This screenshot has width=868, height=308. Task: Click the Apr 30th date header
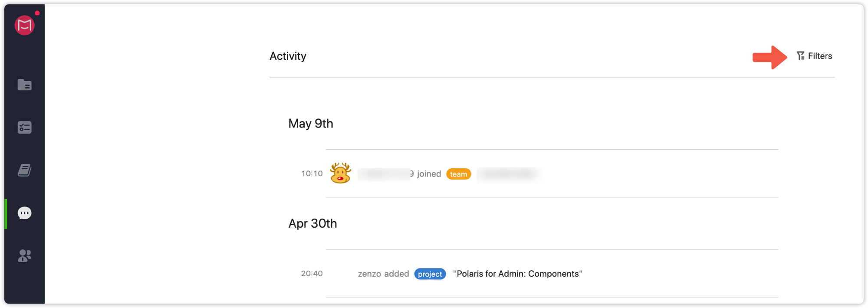312,223
